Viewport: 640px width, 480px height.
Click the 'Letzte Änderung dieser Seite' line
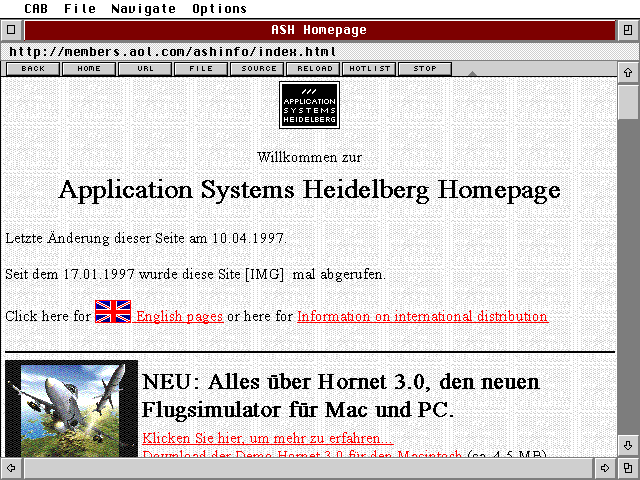tap(146, 238)
